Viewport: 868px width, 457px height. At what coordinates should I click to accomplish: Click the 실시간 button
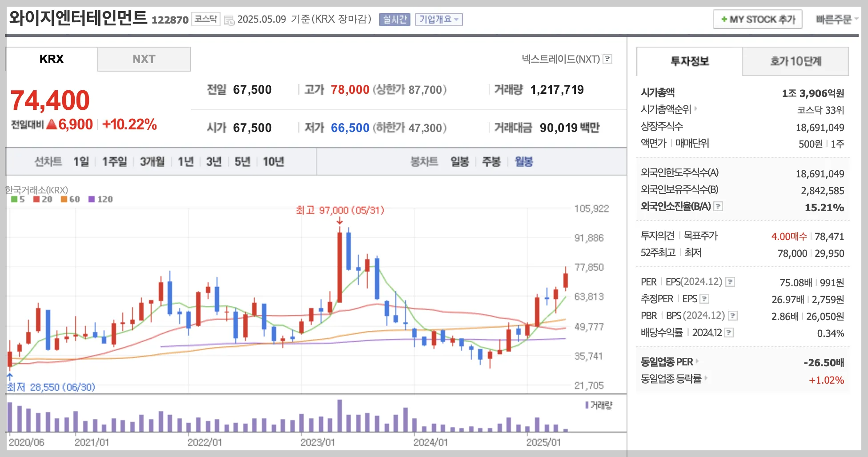[x=395, y=20]
